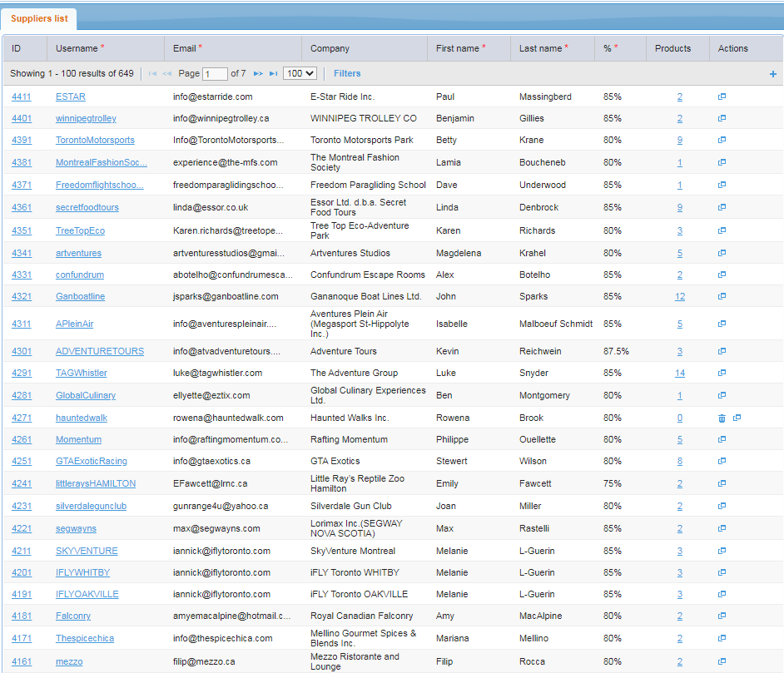Sort table by Company column header
Viewport: 784px width, 673px height.
click(330, 48)
